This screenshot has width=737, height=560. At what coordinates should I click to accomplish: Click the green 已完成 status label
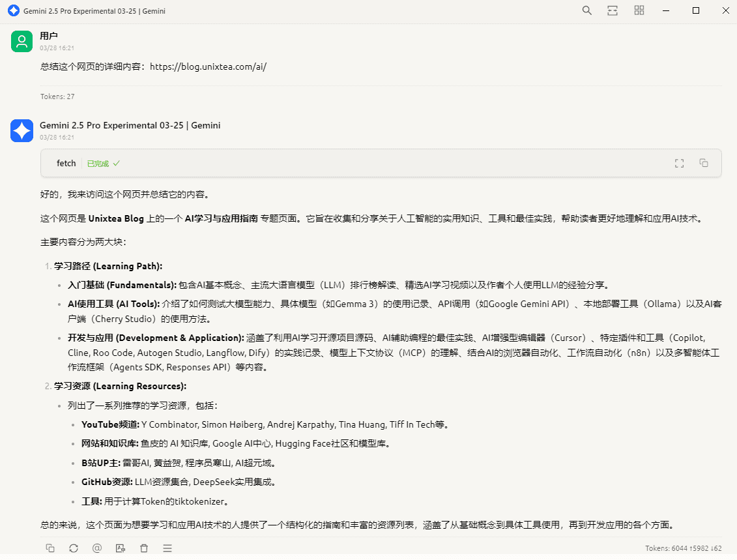(x=104, y=164)
